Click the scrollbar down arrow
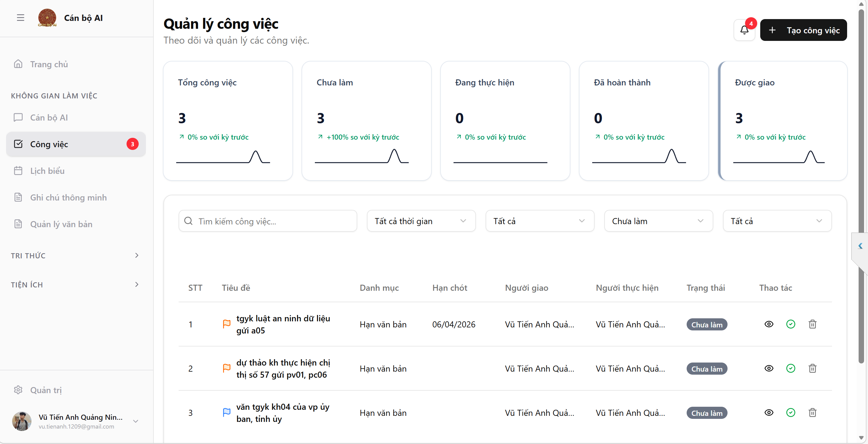The image size is (868, 444). tap(861, 438)
